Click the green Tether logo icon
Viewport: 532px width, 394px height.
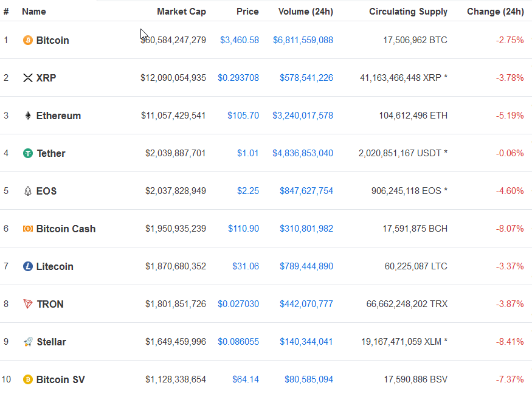pos(28,153)
